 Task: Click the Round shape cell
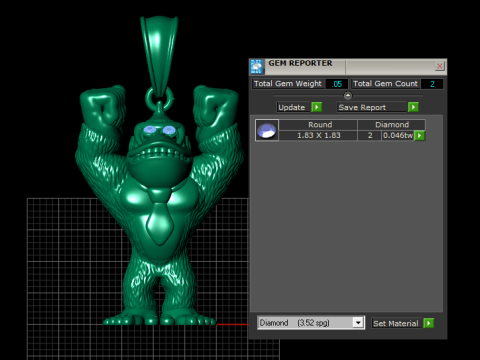[318, 125]
